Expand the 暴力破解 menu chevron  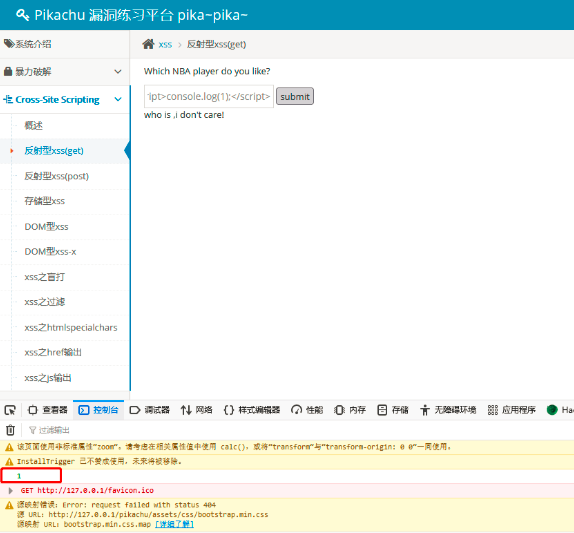[118, 71]
